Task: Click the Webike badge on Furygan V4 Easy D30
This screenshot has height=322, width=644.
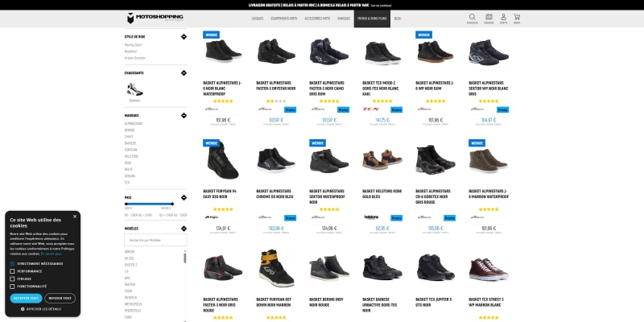Action: (x=211, y=143)
